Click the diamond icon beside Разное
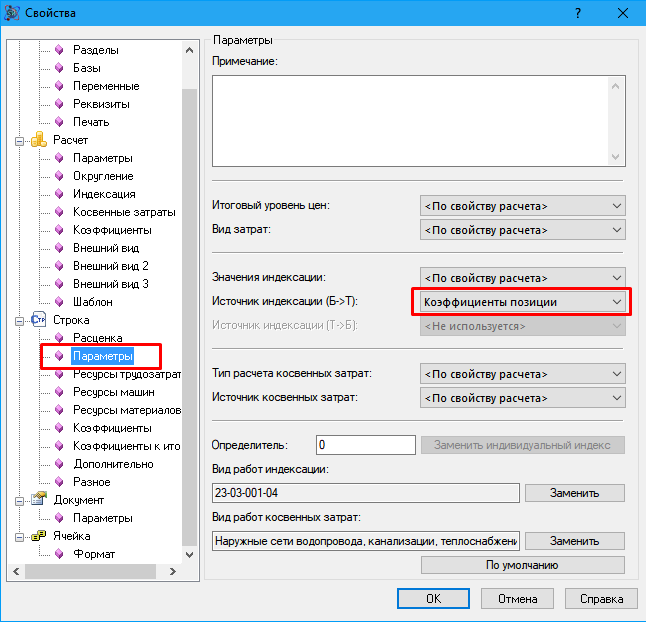646x622 pixels. click(x=59, y=482)
